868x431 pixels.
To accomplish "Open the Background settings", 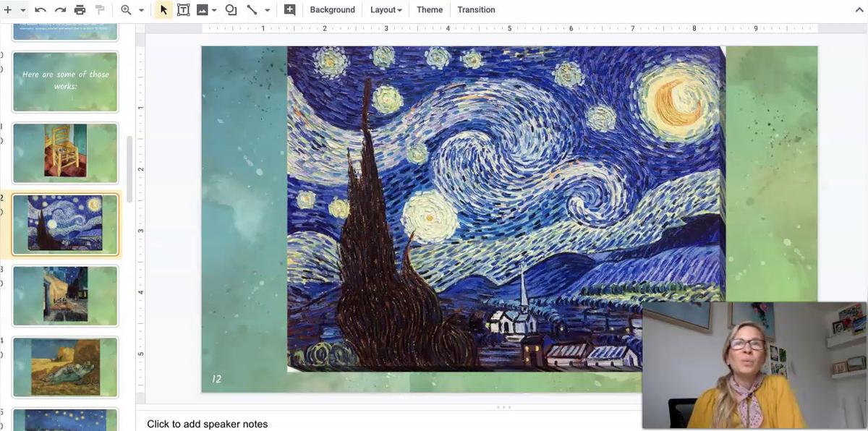I will 332,10.
